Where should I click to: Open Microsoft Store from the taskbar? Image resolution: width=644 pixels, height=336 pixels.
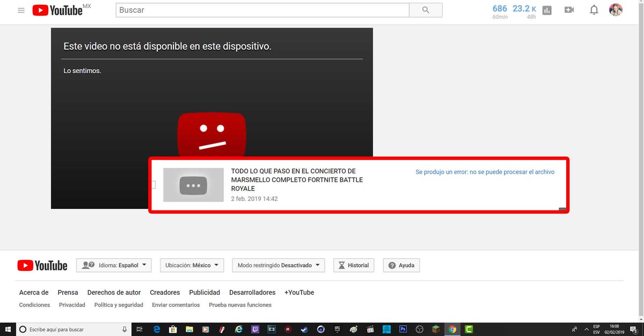pyautogui.click(x=173, y=329)
